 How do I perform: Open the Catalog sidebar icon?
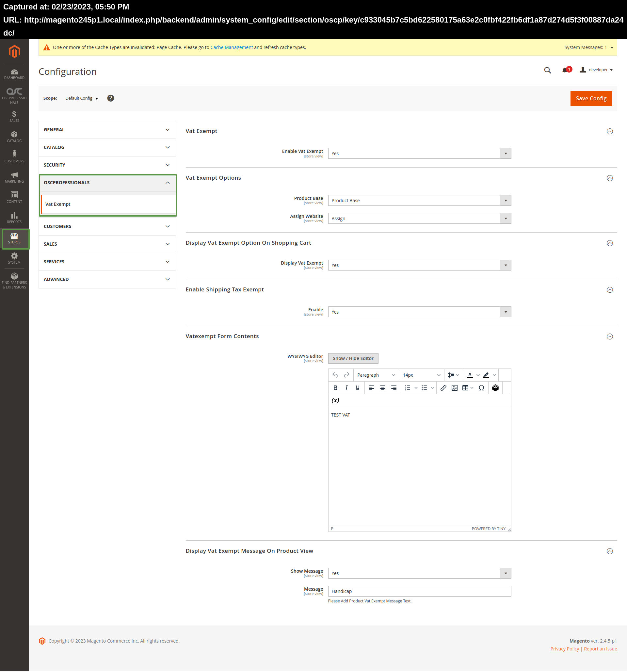tap(14, 136)
